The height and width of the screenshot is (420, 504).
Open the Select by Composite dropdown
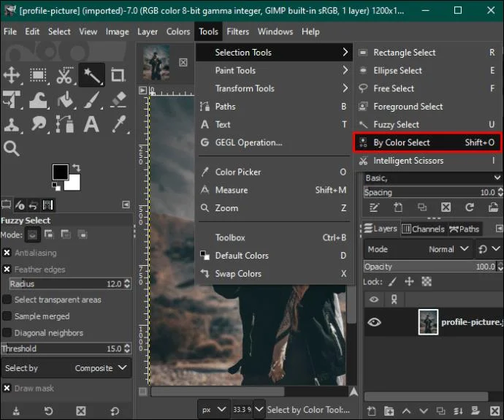point(66,368)
